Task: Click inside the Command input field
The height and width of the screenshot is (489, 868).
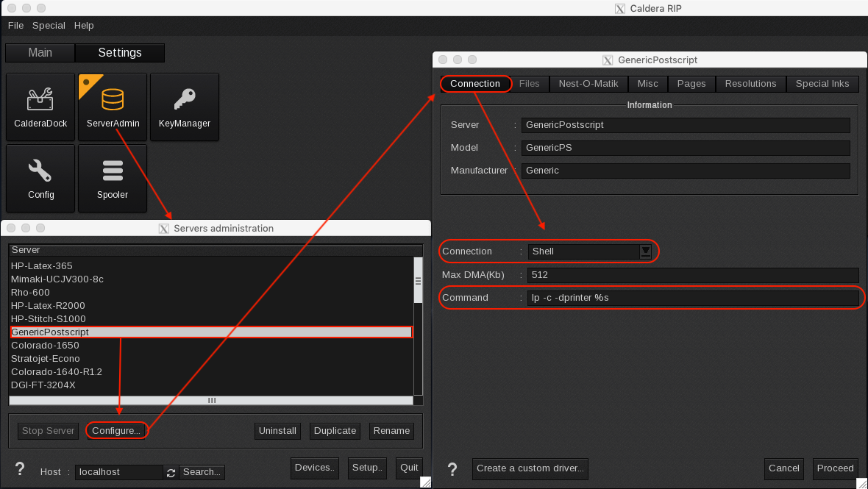Action: click(x=691, y=297)
